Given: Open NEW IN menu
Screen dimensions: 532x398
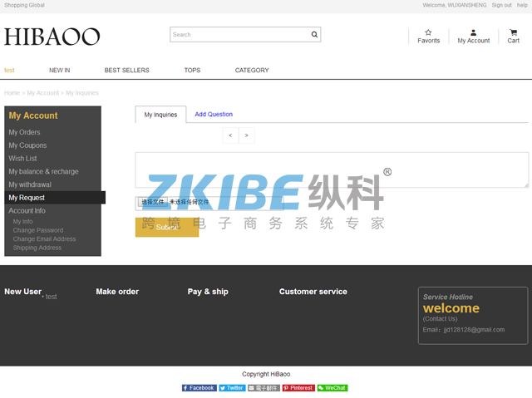Looking at the screenshot, I should (x=59, y=70).
